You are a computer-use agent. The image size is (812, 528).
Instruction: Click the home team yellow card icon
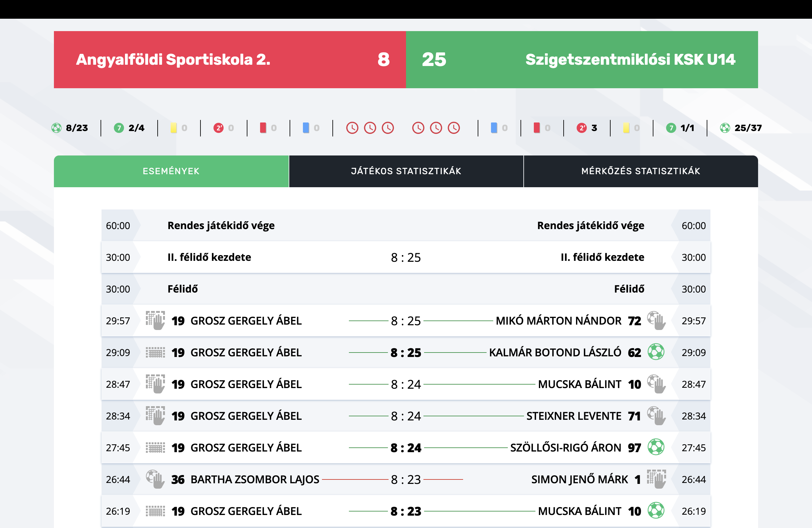174,128
